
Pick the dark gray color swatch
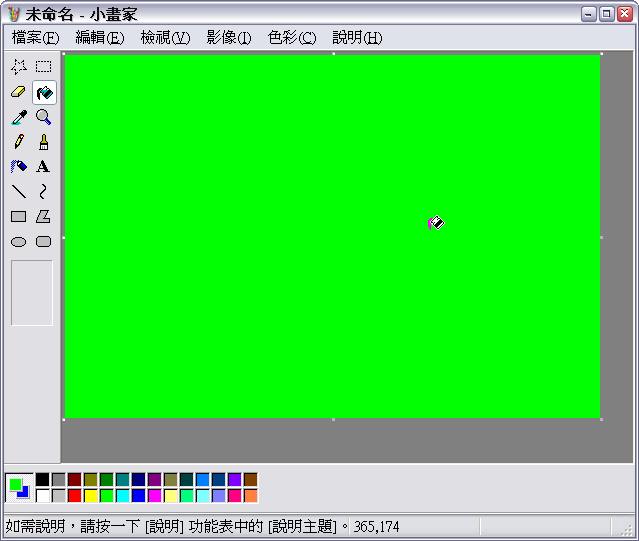coord(59,479)
